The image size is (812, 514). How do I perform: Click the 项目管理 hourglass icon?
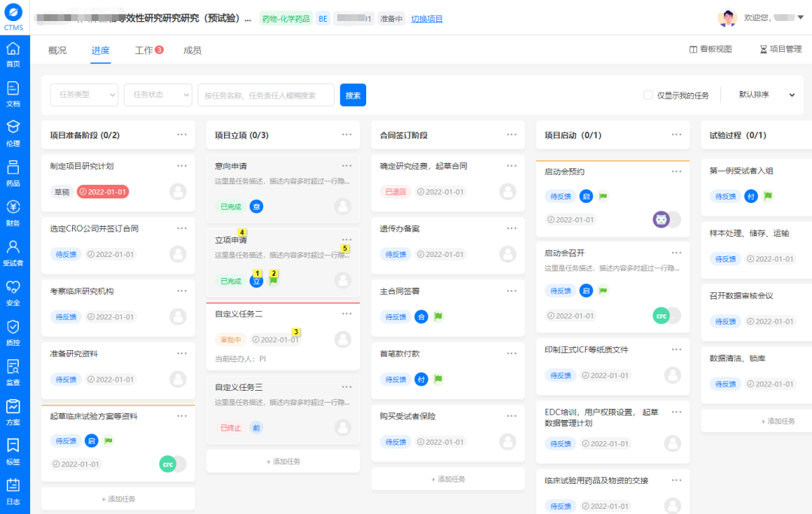(x=763, y=49)
